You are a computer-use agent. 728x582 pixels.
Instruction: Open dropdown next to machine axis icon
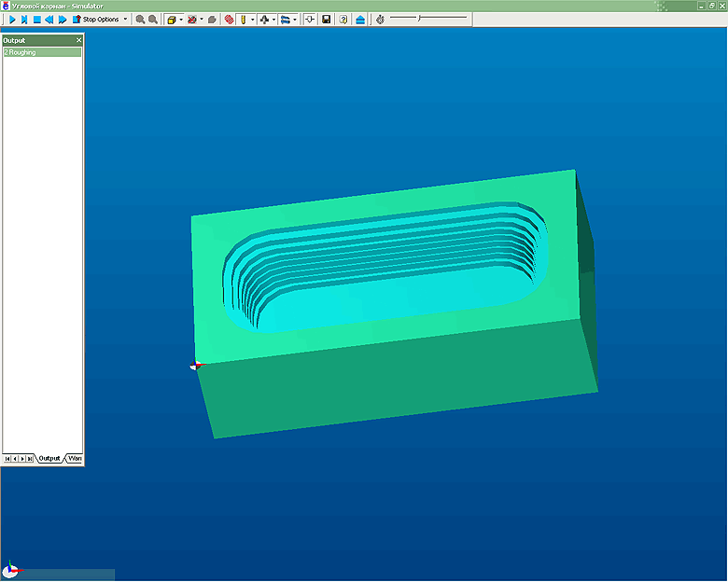pos(273,20)
